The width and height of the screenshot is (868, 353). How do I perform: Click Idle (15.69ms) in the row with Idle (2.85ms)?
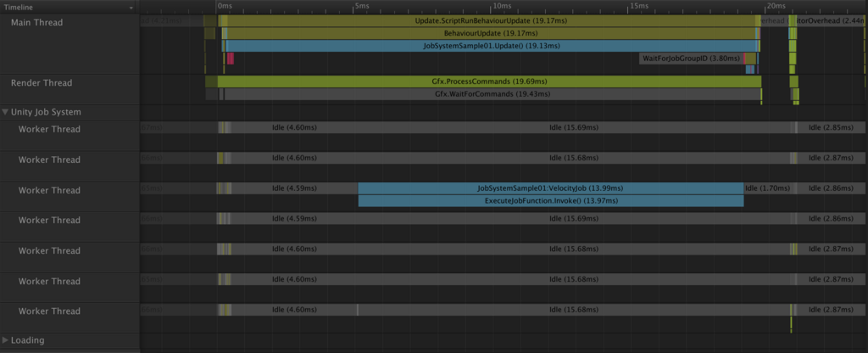pos(574,127)
